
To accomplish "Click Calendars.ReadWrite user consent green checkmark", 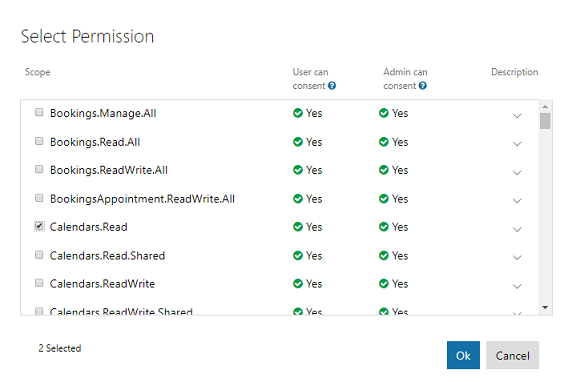I will click(298, 283).
